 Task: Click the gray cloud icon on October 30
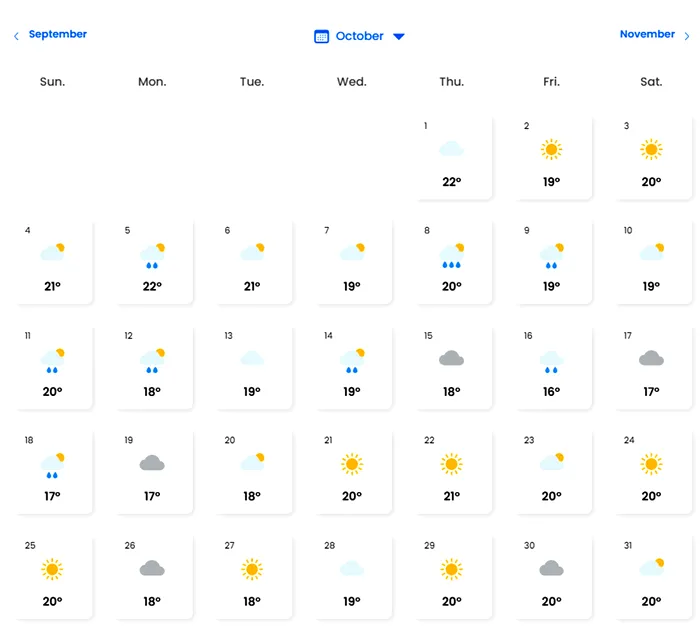(551, 568)
